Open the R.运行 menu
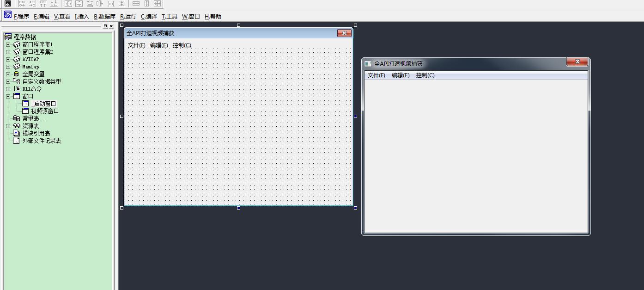This screenshot has height=290, width=644. (128, 17)
